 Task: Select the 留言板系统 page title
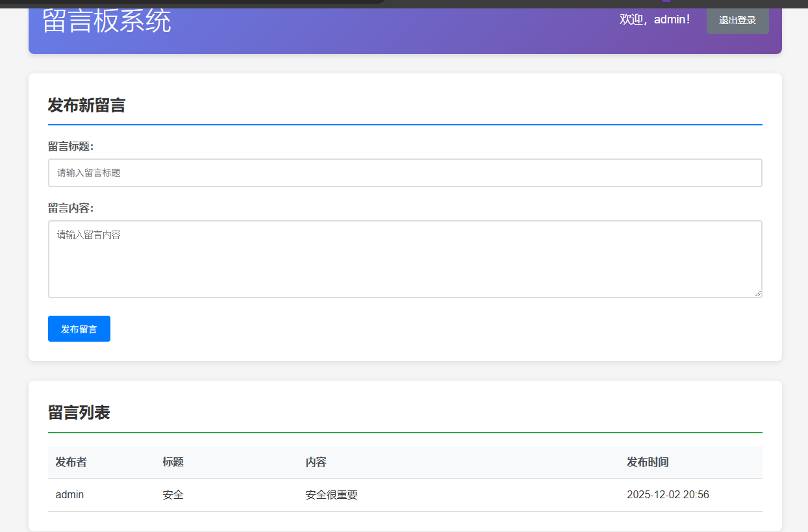pyautogui.click(x=107, y=21)
